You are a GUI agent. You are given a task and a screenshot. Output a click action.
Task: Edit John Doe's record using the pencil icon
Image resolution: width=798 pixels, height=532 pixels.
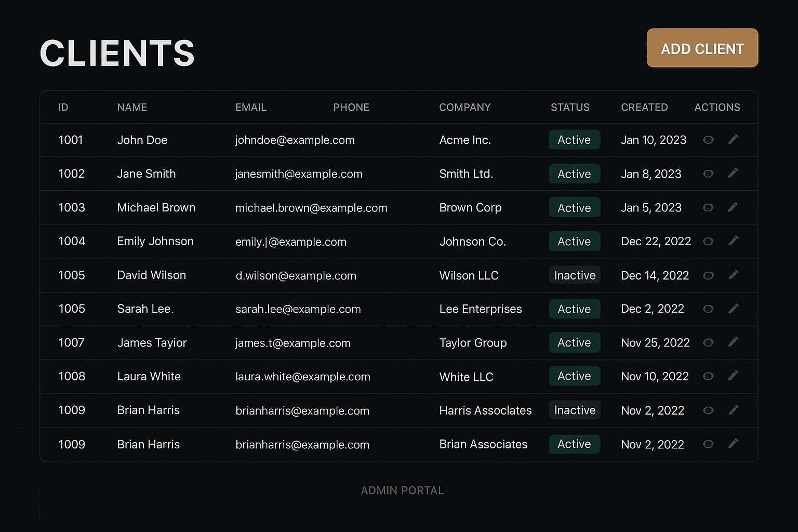(x=733, y=139)
